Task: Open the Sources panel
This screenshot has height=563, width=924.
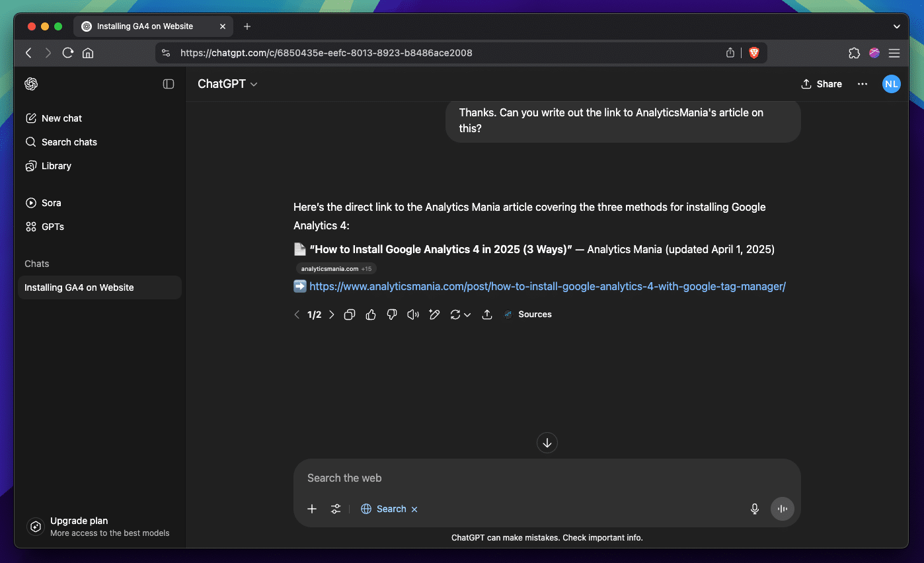Action: tap(527, 315)
